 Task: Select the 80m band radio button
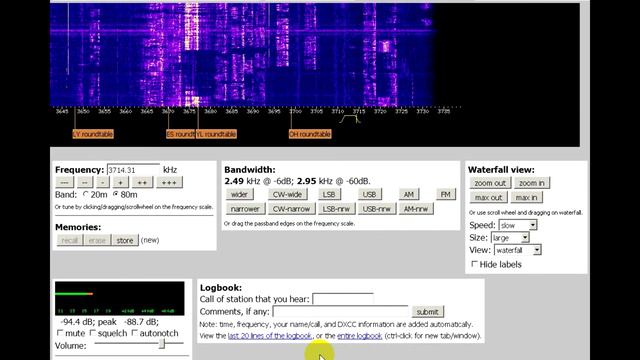tap(116, 194)
